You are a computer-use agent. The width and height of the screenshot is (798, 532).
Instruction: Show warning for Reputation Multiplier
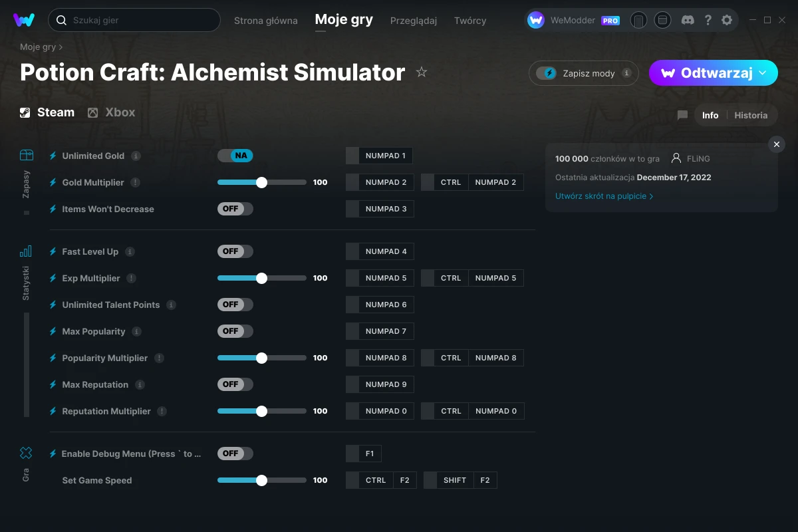pos(162,411)
